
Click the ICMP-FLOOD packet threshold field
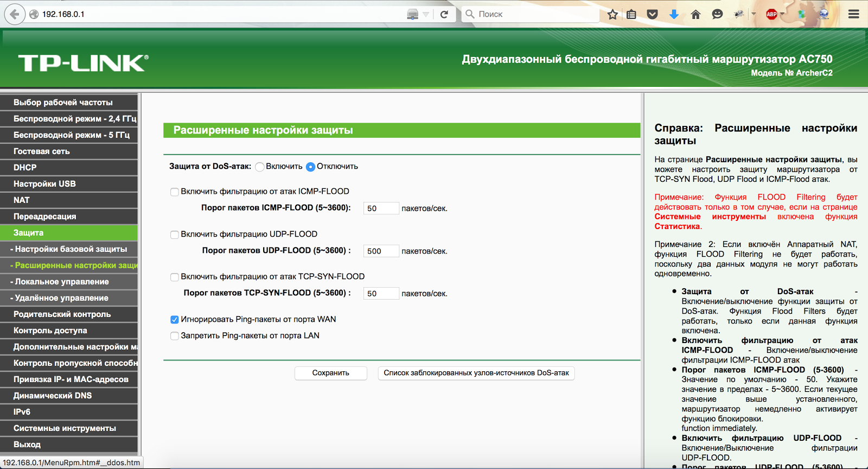(x=381, y=208)
